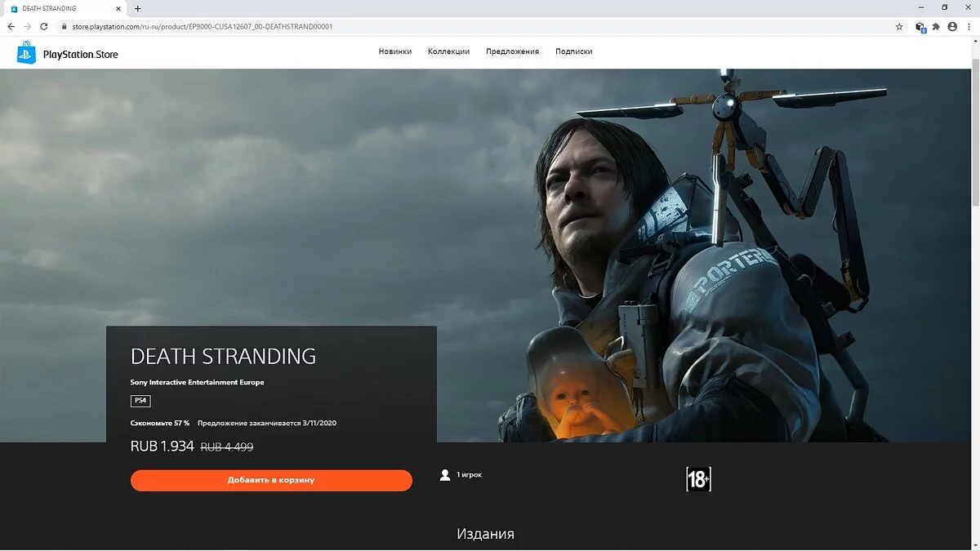Minimize the Chrome window
This screenshot has width=980, height=551.
(920, 7)
